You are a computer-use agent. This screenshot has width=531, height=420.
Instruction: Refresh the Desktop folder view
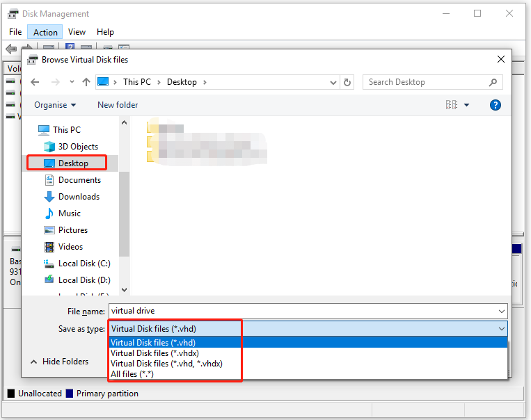tap(348, 82)
